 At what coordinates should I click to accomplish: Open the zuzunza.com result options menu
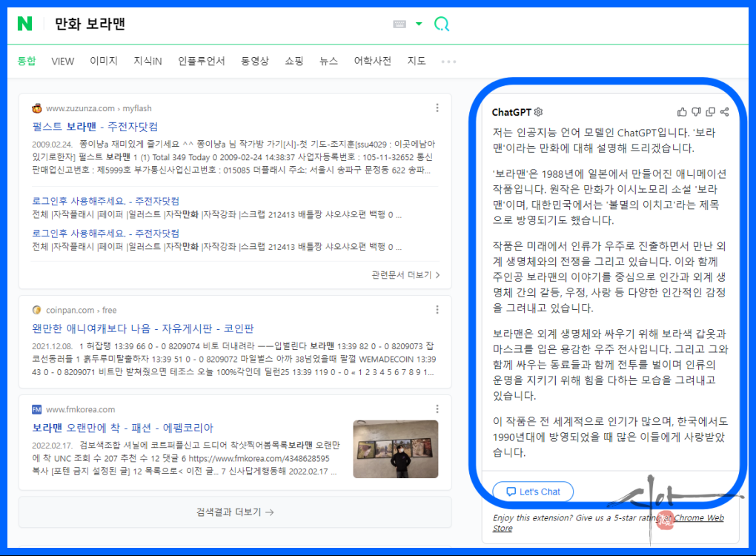click(x=437, y=107)
